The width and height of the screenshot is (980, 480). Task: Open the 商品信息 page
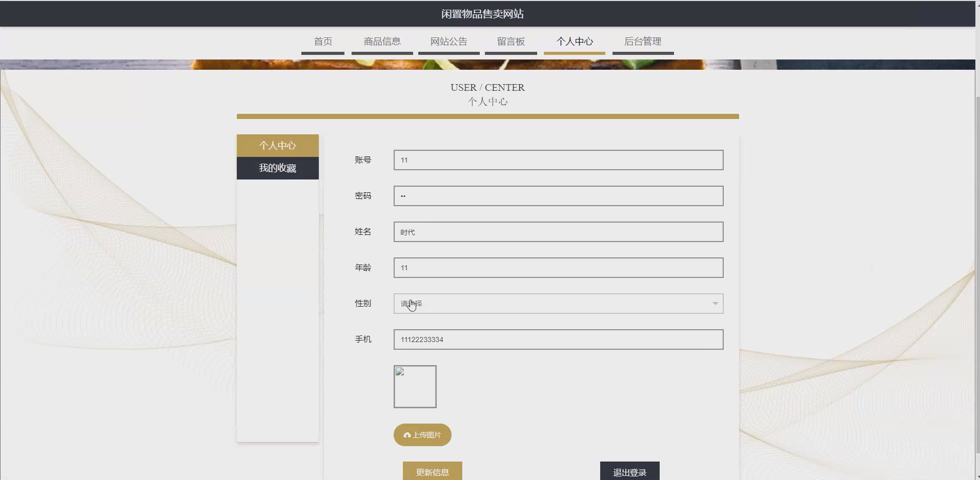click(x=382, y=42)
